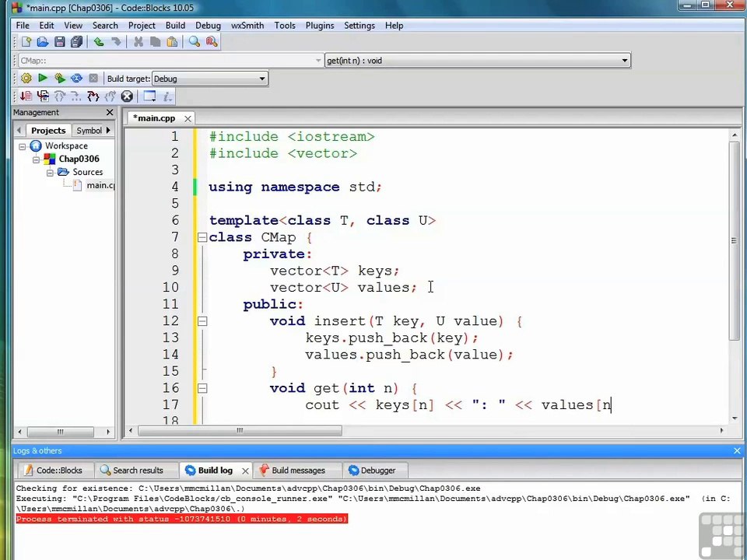Collapse the Sources folder node

(x=50, y=173)
